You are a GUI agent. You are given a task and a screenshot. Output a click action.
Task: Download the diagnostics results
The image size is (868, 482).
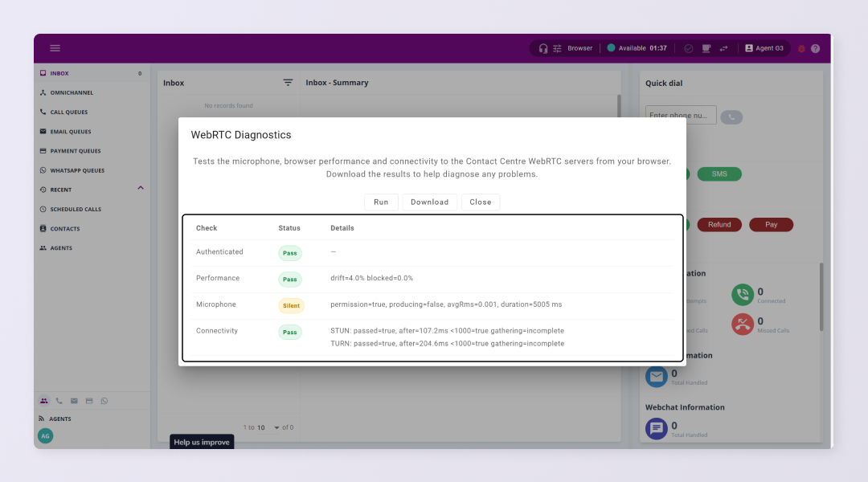click(x=429, y=202)
